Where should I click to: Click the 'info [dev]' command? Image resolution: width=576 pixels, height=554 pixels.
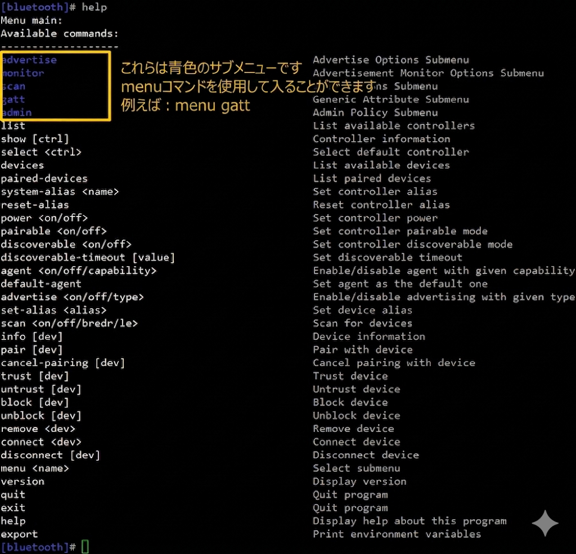32,337
